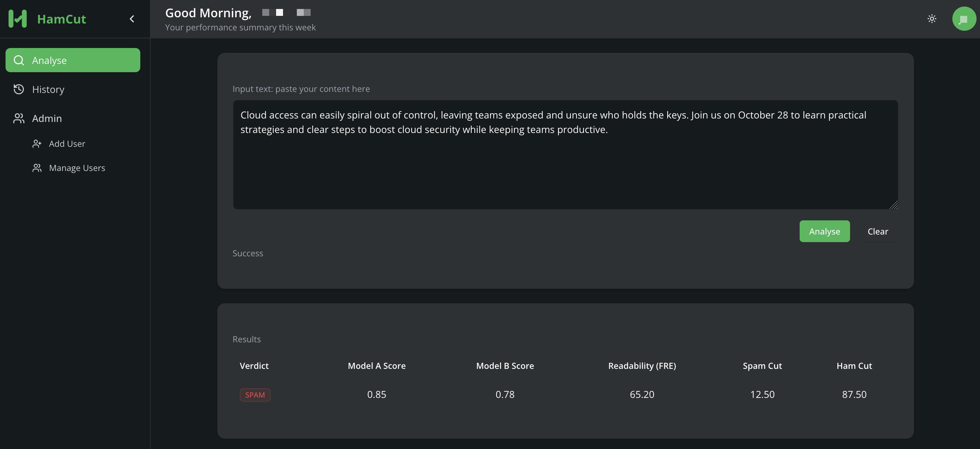Go to Manage Users
Screen dimensions: 980x449
[x=77, y=168]
